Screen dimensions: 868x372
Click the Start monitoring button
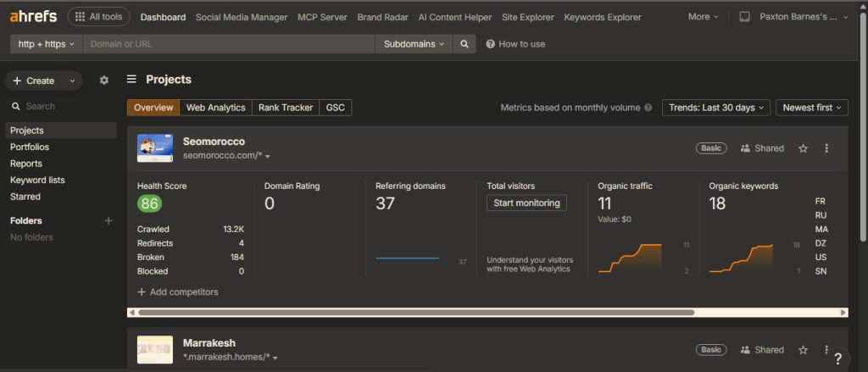(526, 203)
